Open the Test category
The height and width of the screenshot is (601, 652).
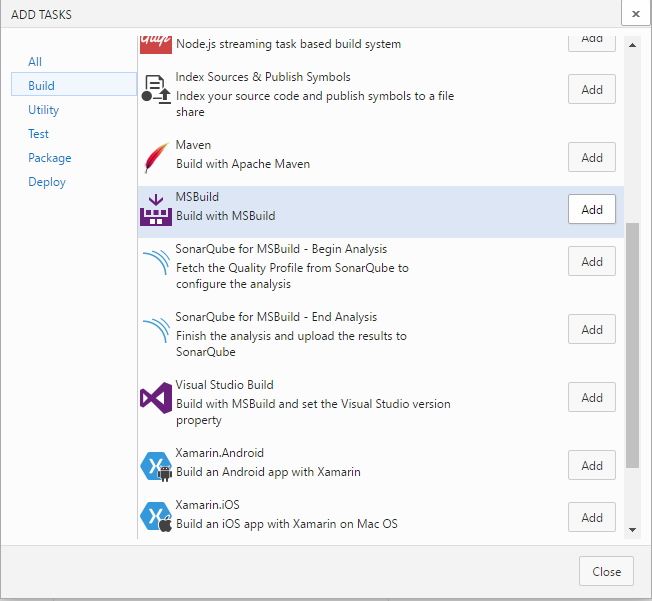click(38, 134)
